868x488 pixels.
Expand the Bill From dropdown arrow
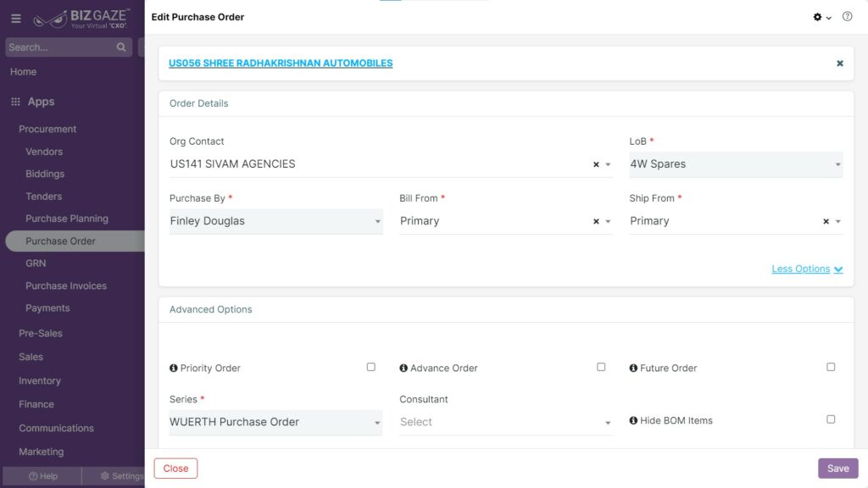(608, 221)
